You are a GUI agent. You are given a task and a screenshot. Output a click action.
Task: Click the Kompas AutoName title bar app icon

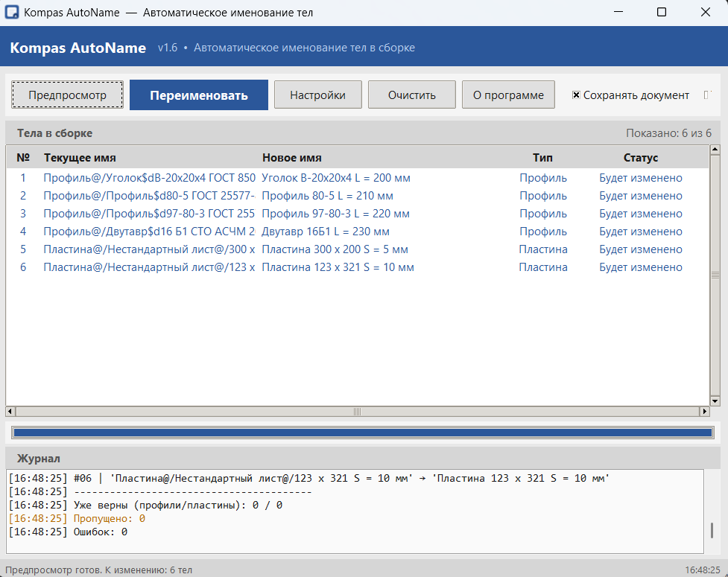point(12,12)
